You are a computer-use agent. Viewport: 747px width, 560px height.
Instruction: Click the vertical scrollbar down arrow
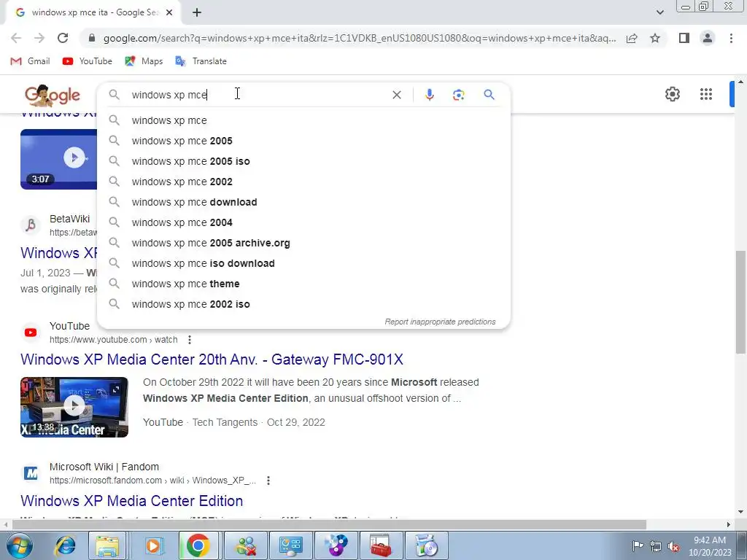pos(740,513)
